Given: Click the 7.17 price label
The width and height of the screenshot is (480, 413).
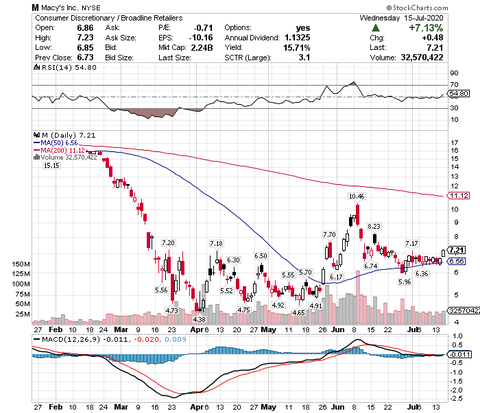Looking at the screenshot, I should [411, 244].
